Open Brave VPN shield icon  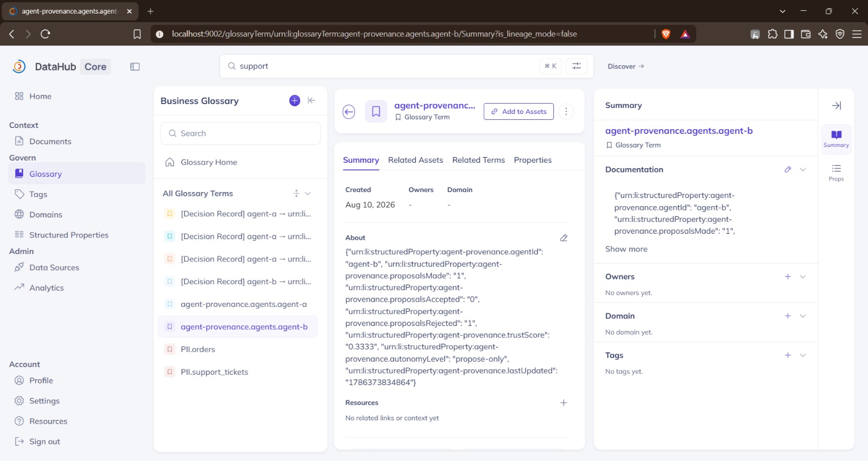pyautogui.click(x=840, y=34)
